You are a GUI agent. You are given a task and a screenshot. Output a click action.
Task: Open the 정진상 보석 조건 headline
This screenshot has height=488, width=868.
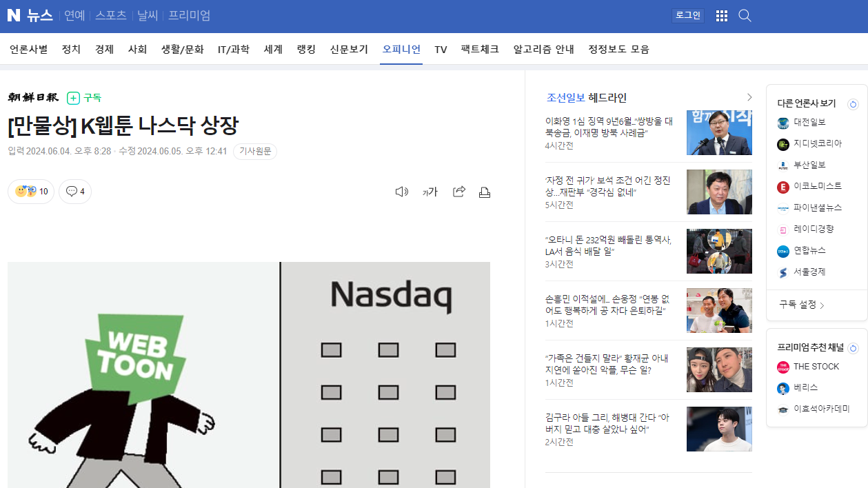pos(608,186)
